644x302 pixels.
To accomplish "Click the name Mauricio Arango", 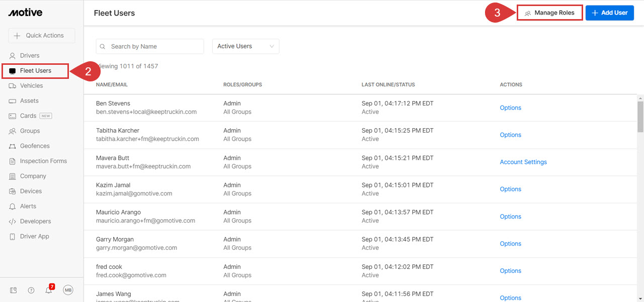I will tap(118, 212).
